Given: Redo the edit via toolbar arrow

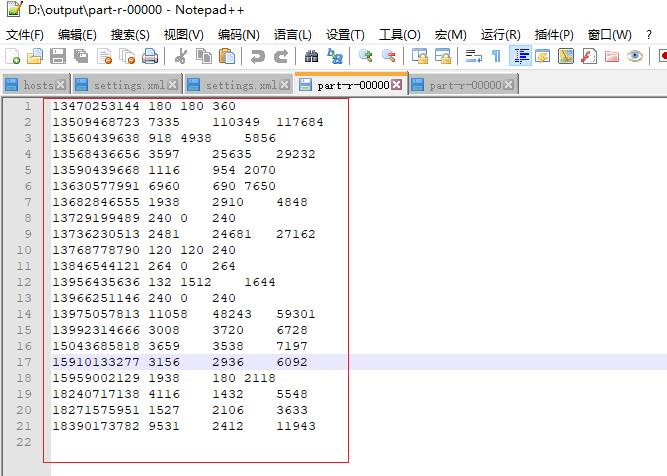Looking at the screenshot, I should (x=281, y=56).
